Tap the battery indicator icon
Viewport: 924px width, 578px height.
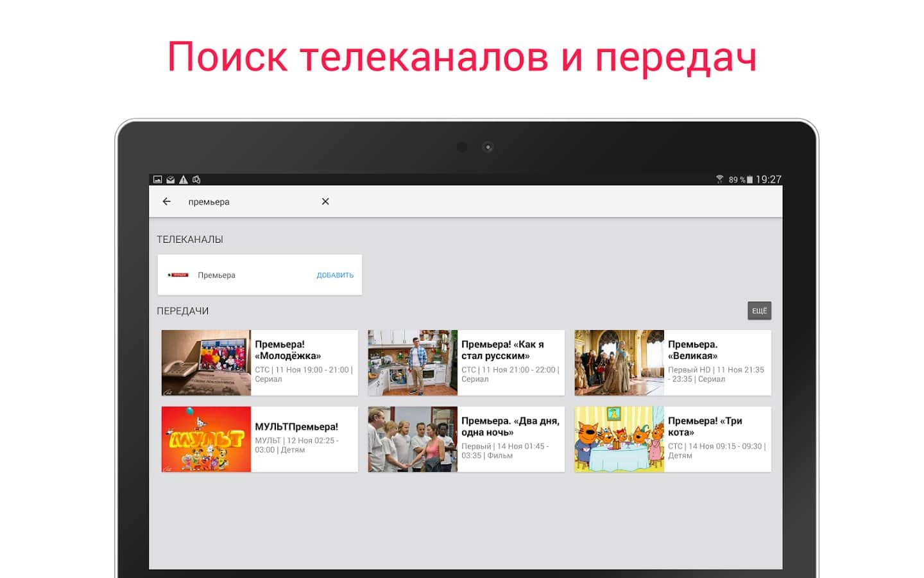[x=749, y=180]
